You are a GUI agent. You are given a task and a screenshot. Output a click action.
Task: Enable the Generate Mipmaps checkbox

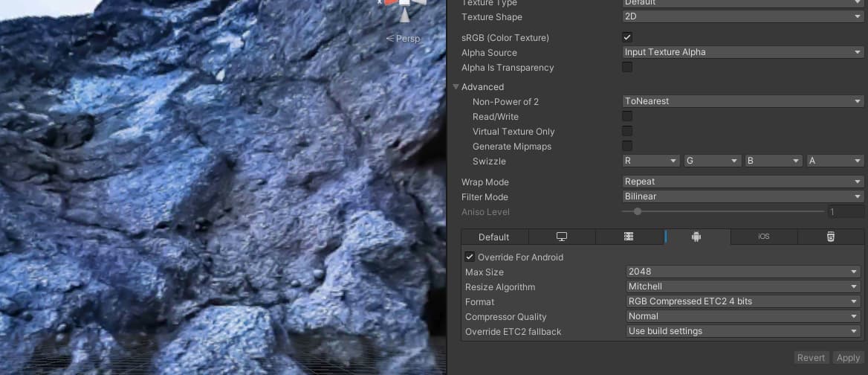point(627,146)
